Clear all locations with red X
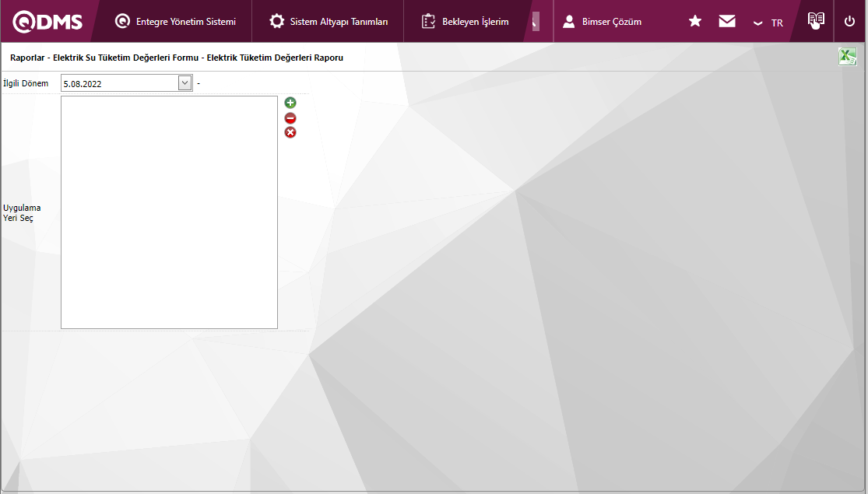The width and height of the screenshot is (868, 494). [290, 132]
